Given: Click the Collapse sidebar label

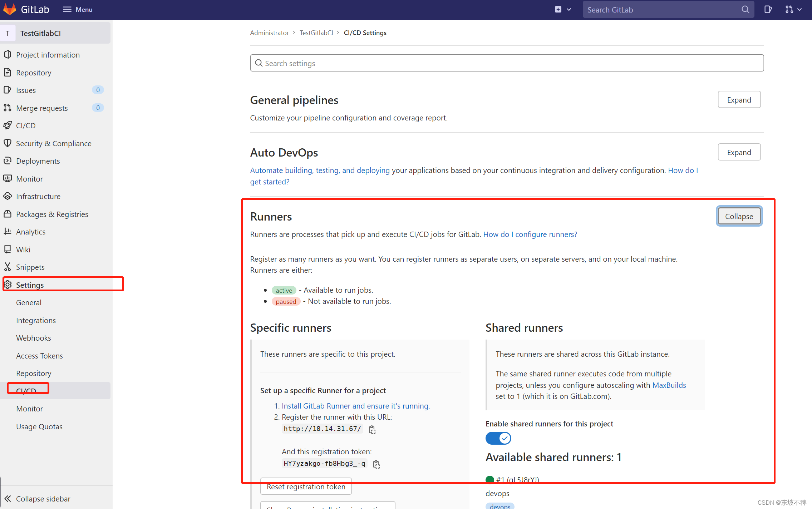Looking at the screenshot, I should tap(43, 499).
